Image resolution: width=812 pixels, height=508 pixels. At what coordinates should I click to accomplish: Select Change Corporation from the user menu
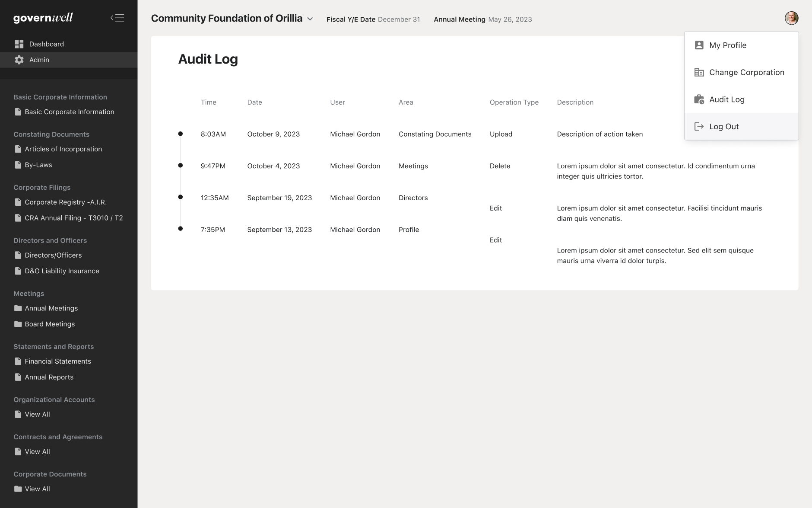[x=746, y=73]
